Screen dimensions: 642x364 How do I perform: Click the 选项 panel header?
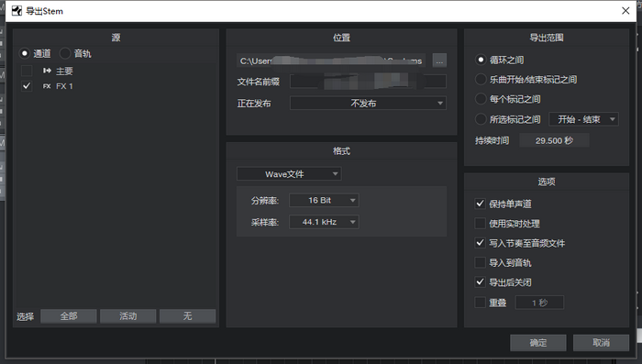tap(547, 182)
